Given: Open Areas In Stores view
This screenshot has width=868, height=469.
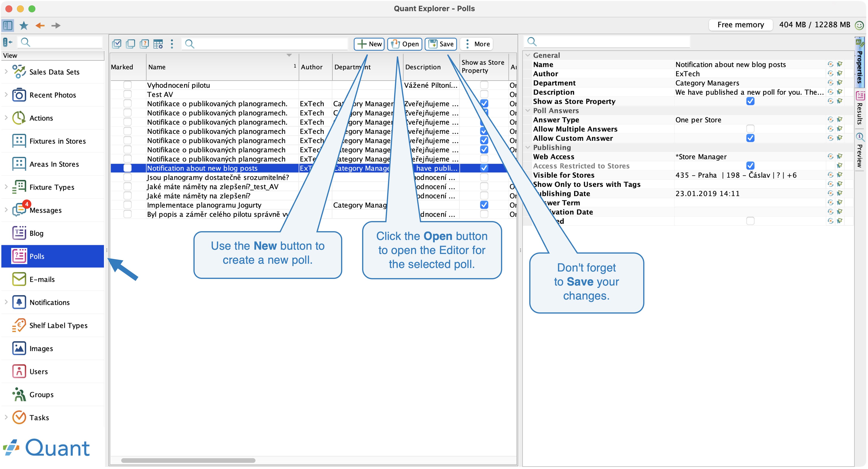Looking at the screenshot, I should coord(53,164).
